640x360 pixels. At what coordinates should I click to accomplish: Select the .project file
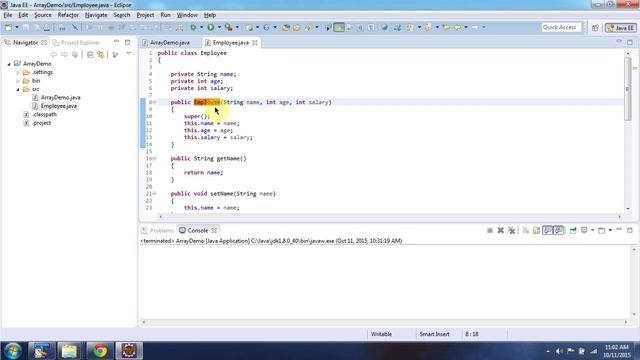tap(41, 123)
